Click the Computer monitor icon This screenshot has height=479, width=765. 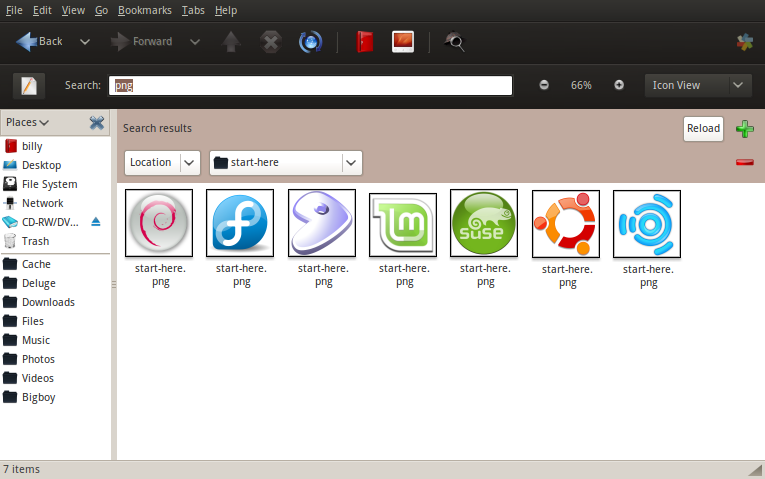pos(403,41)
